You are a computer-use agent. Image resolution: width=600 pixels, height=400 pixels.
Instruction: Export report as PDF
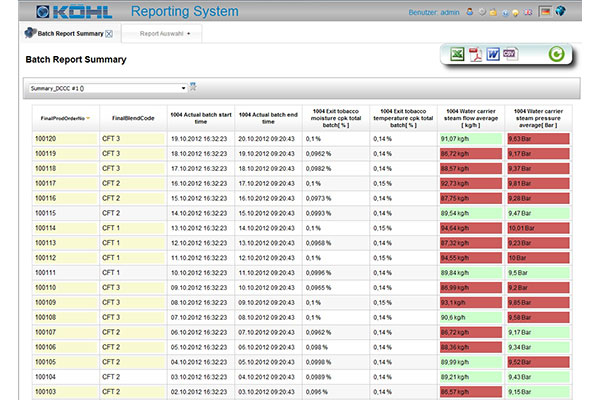point(476,55)
